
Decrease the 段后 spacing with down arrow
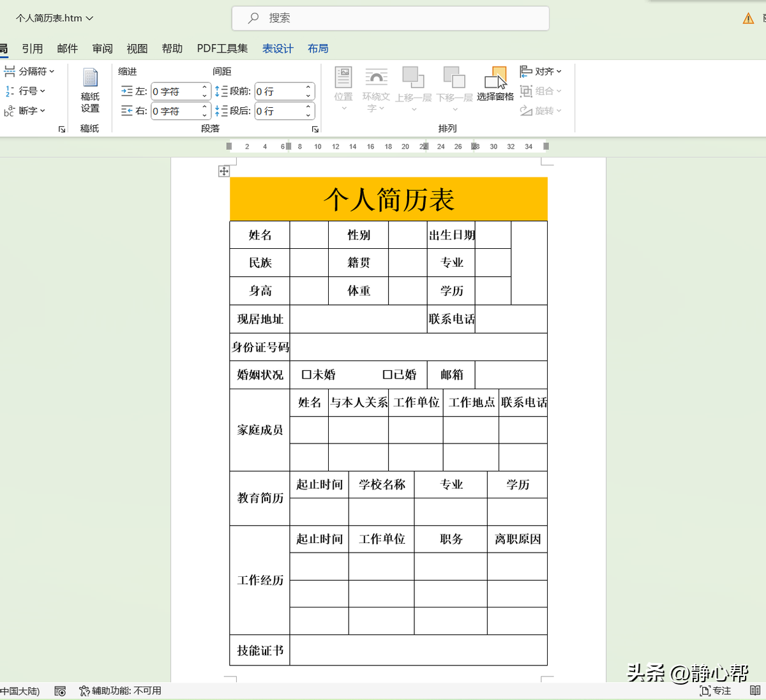308,115
